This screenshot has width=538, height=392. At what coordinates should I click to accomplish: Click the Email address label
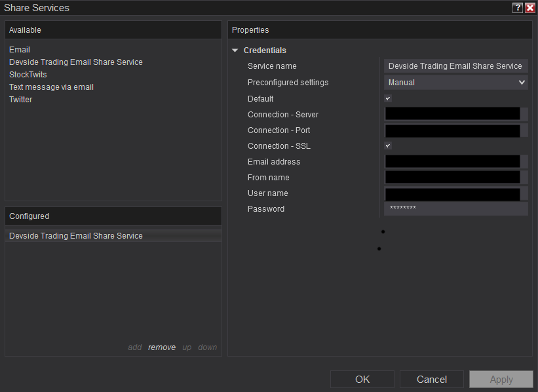274,162
